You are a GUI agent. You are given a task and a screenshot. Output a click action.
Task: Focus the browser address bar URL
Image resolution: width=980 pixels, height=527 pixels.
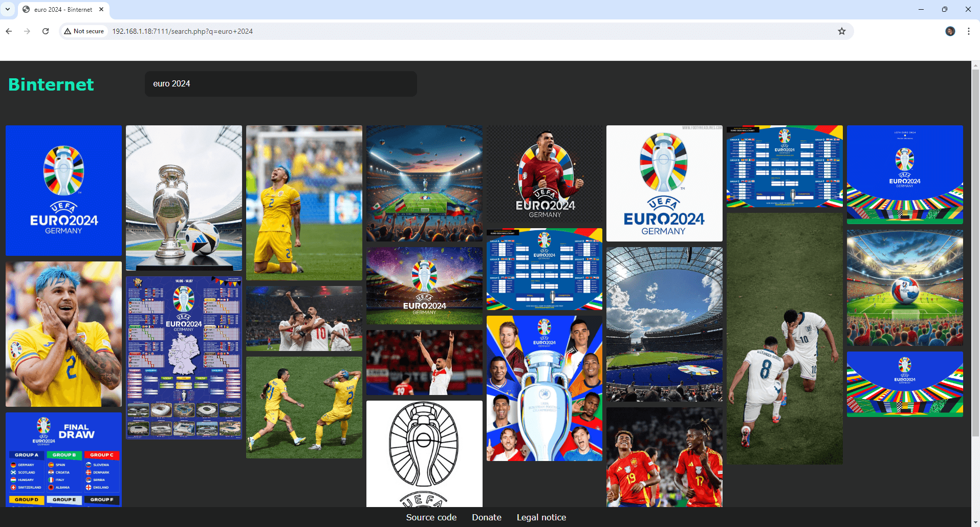click(x=182, y=31)
